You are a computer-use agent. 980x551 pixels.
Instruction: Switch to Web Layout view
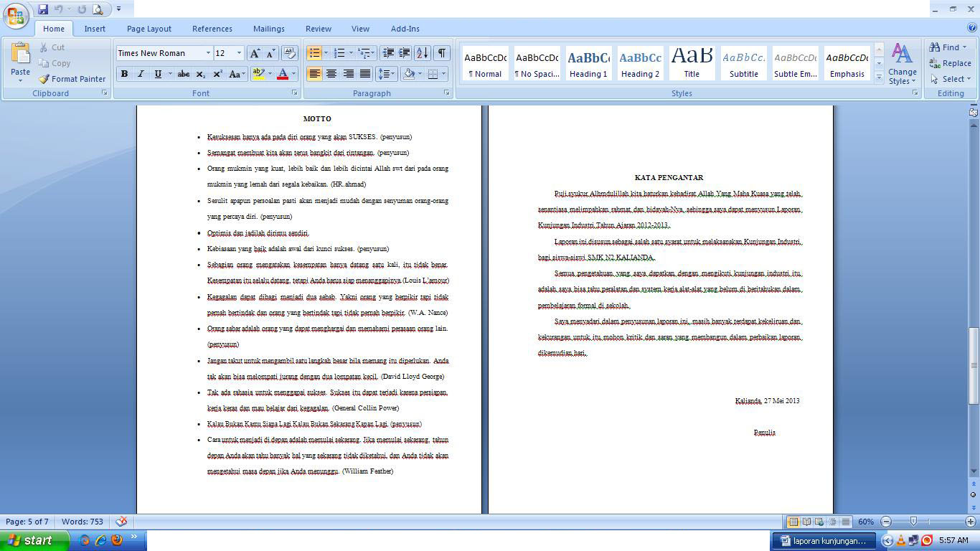coord(819,522)
